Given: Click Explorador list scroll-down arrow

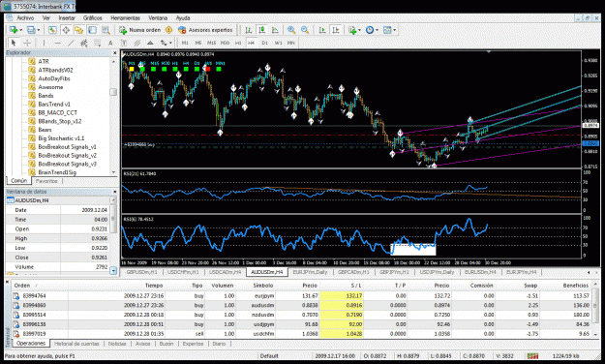Looking at the screenshot, I should [113, 172].
